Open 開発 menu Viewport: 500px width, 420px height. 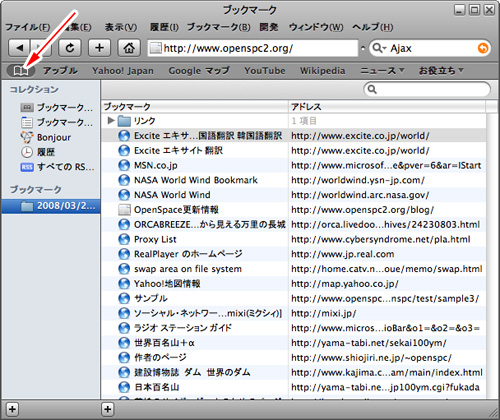(x=269, y=27)
